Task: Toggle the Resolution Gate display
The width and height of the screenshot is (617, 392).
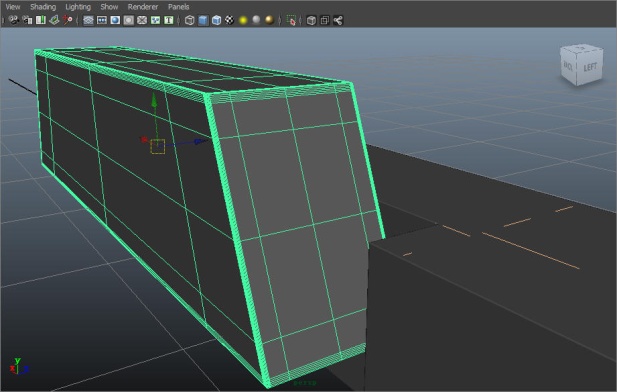Action: point(115,20)
